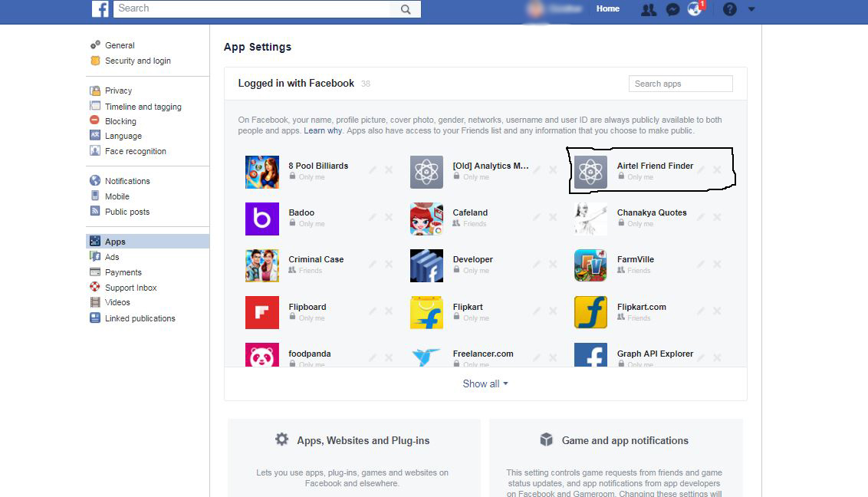
Task: Click the Search apps field
Action: [x=680, y=84]
